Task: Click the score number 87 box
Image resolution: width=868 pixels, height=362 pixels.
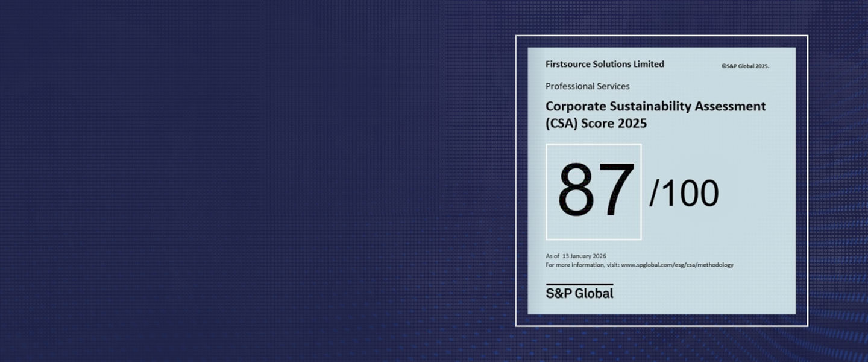Action: click(594, 192)
